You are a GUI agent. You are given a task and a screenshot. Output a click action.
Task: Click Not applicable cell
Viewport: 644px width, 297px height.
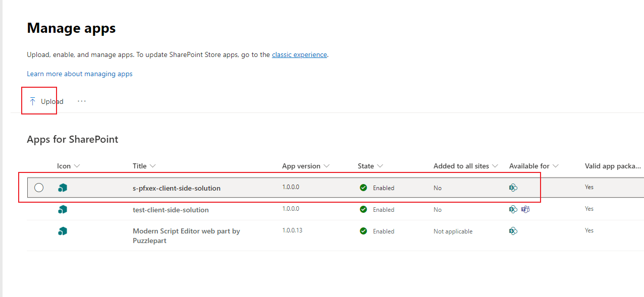click(x=453, y=231)
